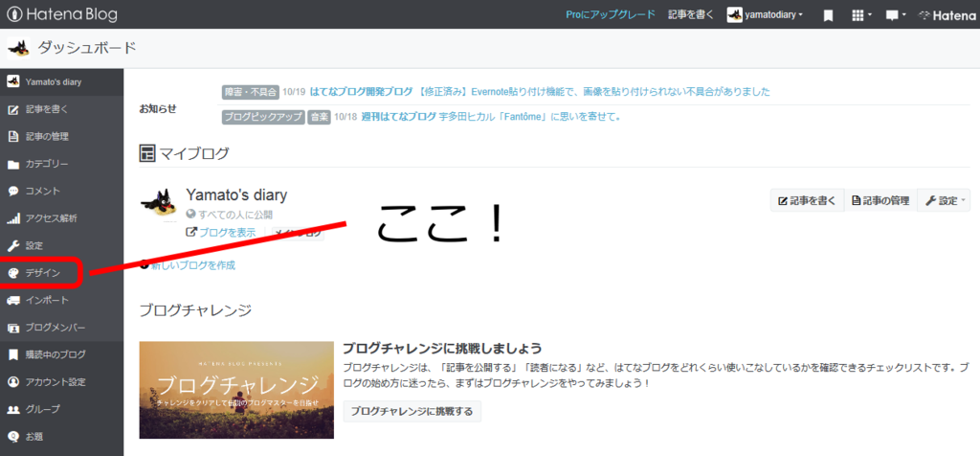The image size is (980, 456).
Task: Click the dashboard dog avatar icon
Action: [19, 48]
